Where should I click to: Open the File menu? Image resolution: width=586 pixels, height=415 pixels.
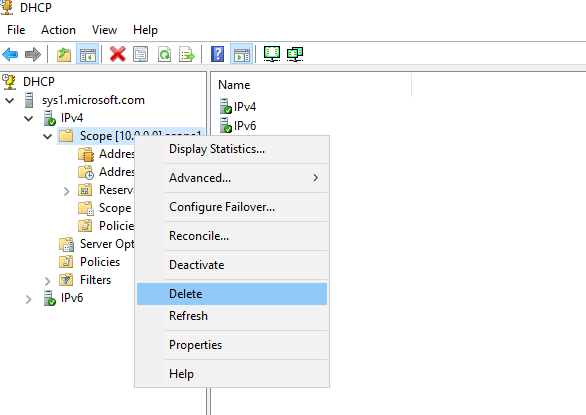pyautogui.click(x=16, y=30)
